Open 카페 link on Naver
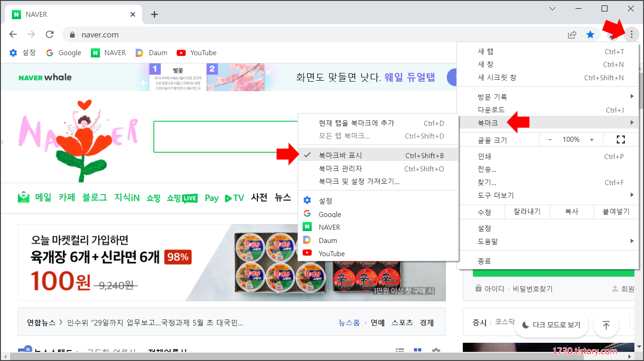This screenshot has height=361, width=644. 67,197
